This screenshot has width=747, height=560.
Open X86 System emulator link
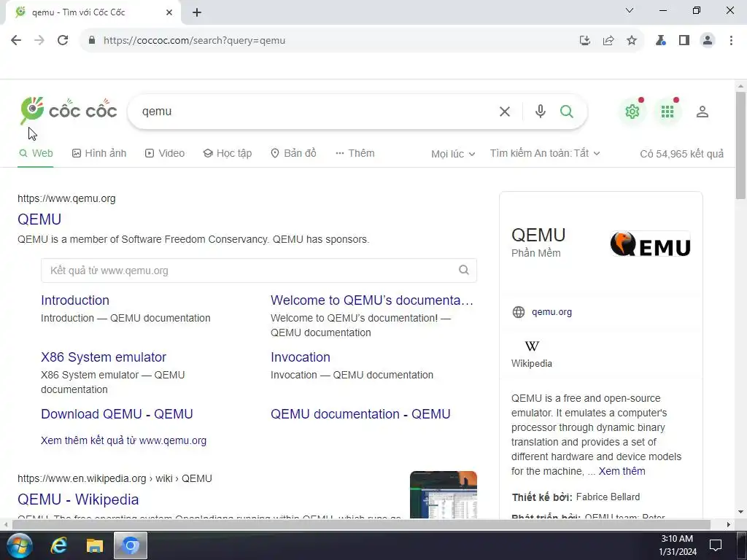(x=104, y=357)
